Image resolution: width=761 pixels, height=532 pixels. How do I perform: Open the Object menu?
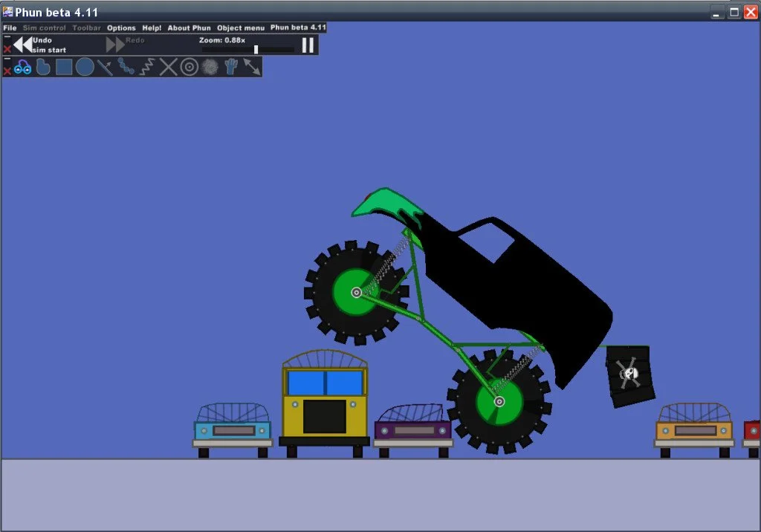240,27
